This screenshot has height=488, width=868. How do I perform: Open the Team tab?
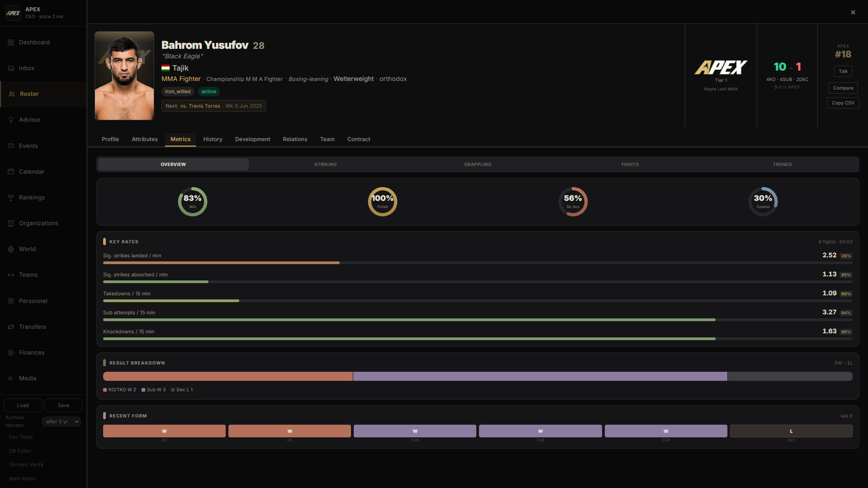coord(327,139)
